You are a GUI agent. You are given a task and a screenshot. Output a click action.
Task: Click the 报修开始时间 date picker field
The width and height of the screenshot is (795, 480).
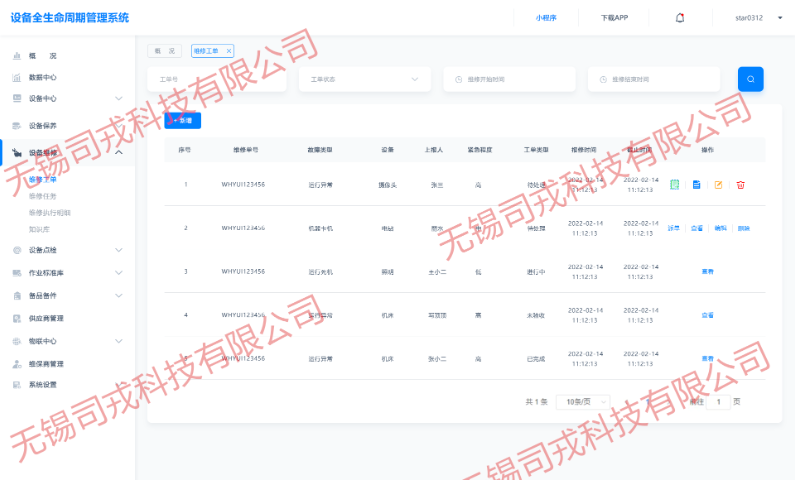pos(509,79)
